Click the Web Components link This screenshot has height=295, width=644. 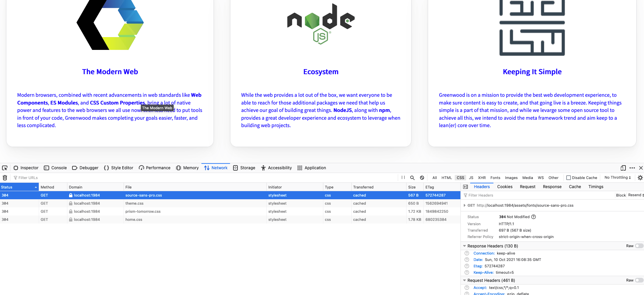coord(109,99)
